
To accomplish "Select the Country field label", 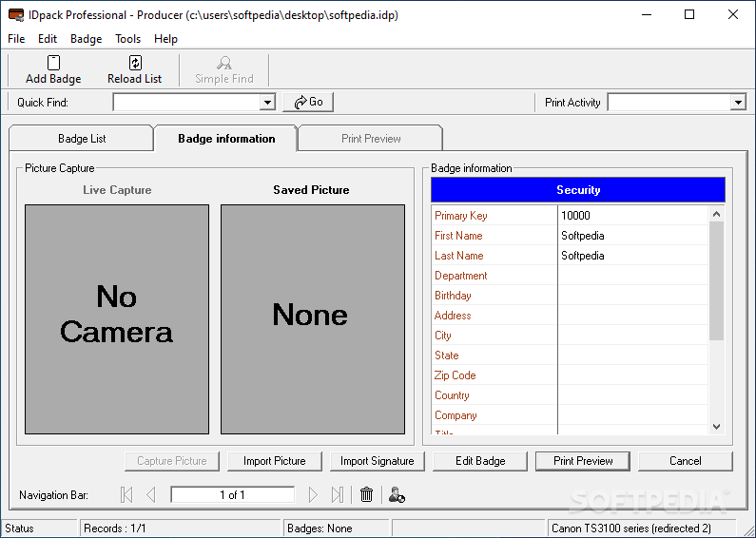I will pos(452,395).
